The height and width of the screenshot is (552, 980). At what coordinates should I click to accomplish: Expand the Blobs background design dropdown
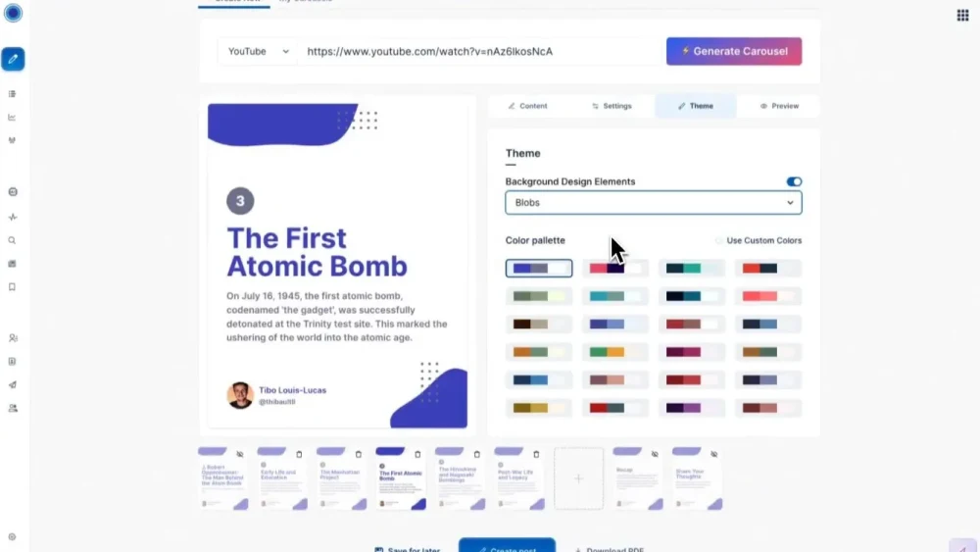click(x=653, y=203)
